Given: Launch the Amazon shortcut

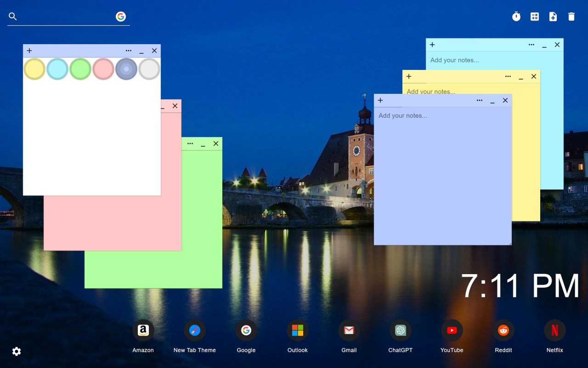Looking at the screenshot, I should [143, 331].
